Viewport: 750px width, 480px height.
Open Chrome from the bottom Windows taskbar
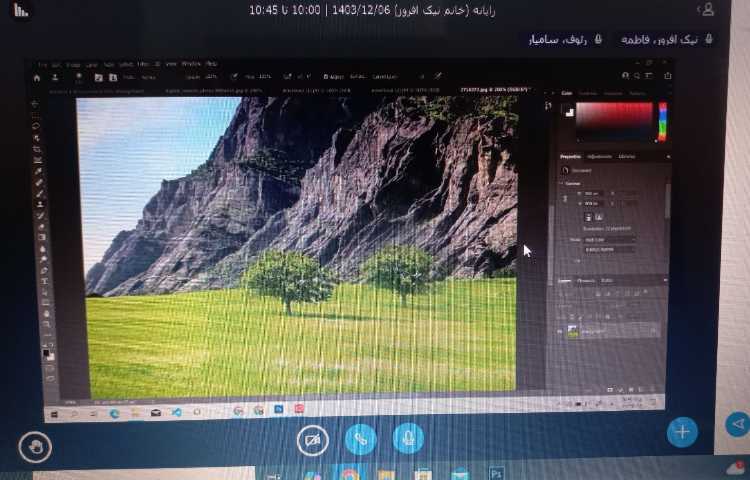click(x=350, y=475)
